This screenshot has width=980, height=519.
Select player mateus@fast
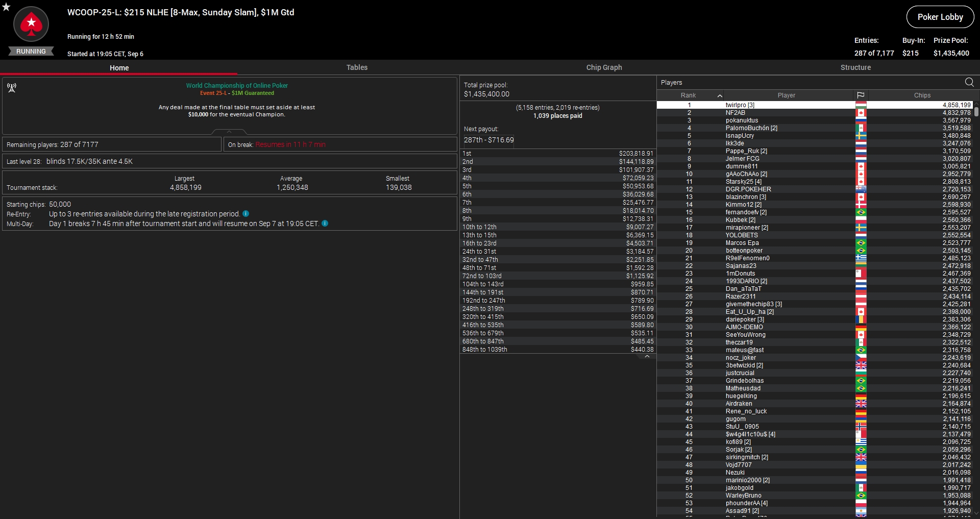(815, 350)
